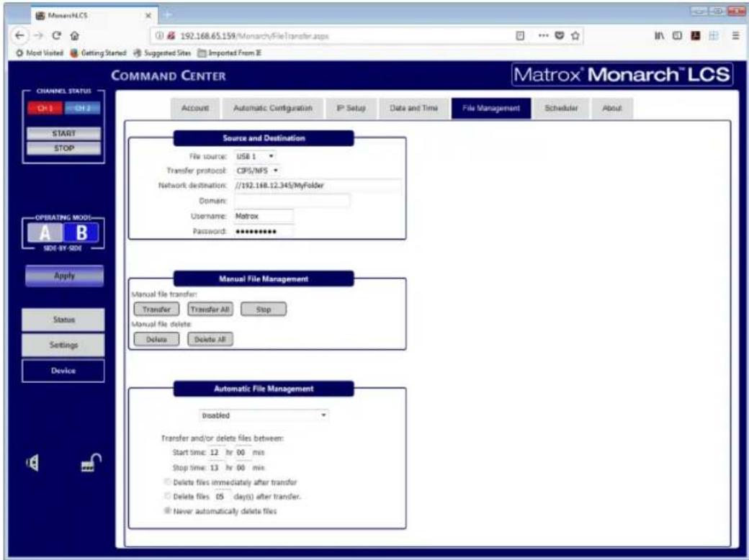Click the speaker audio icon in sidebar
749x560 pixels.
click(x=32, y=463)
